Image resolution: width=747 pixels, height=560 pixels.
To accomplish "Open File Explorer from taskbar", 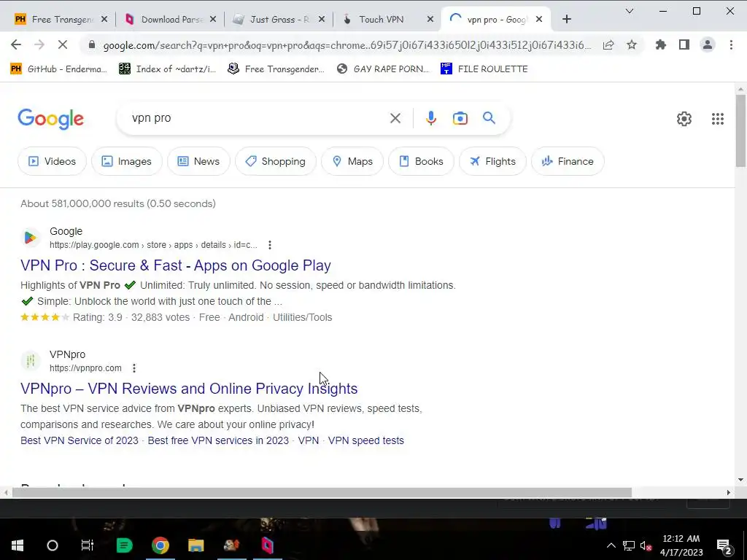I will click(196, 545).
